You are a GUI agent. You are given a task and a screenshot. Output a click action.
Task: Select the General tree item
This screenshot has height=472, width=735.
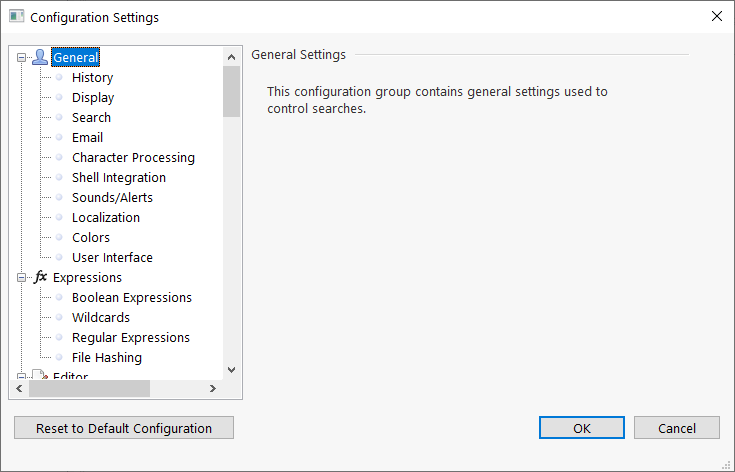(x=75, y=57)
